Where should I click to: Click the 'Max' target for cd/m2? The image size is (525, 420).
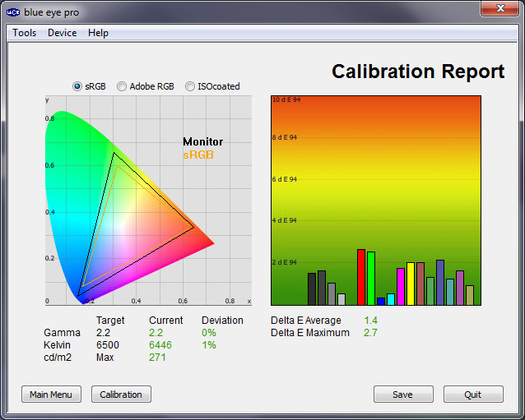point(105,358)
